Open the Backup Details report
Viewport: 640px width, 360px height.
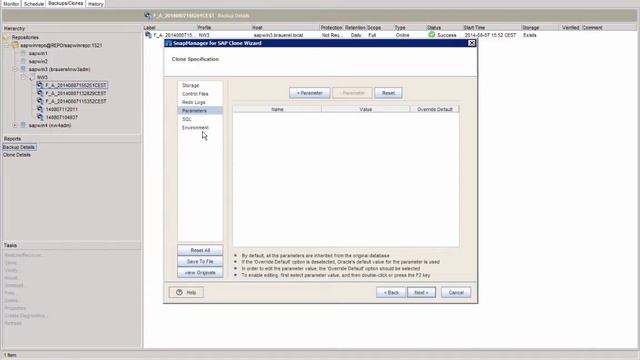coord(19,147)
